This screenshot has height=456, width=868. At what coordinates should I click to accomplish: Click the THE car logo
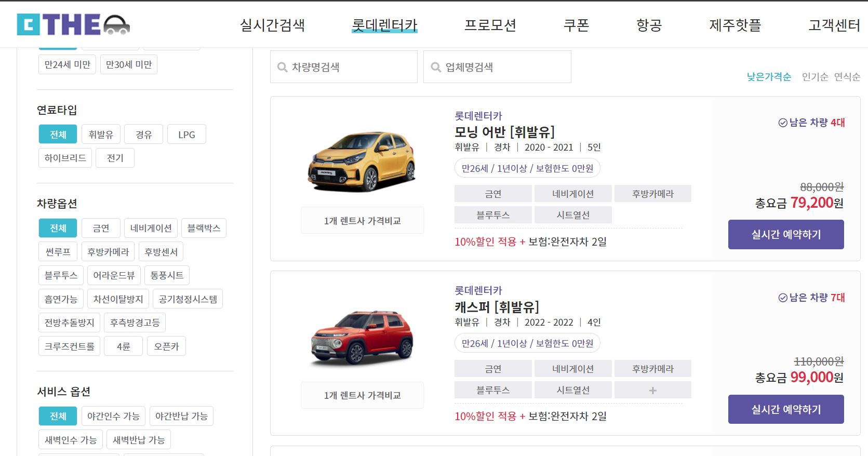73,24
